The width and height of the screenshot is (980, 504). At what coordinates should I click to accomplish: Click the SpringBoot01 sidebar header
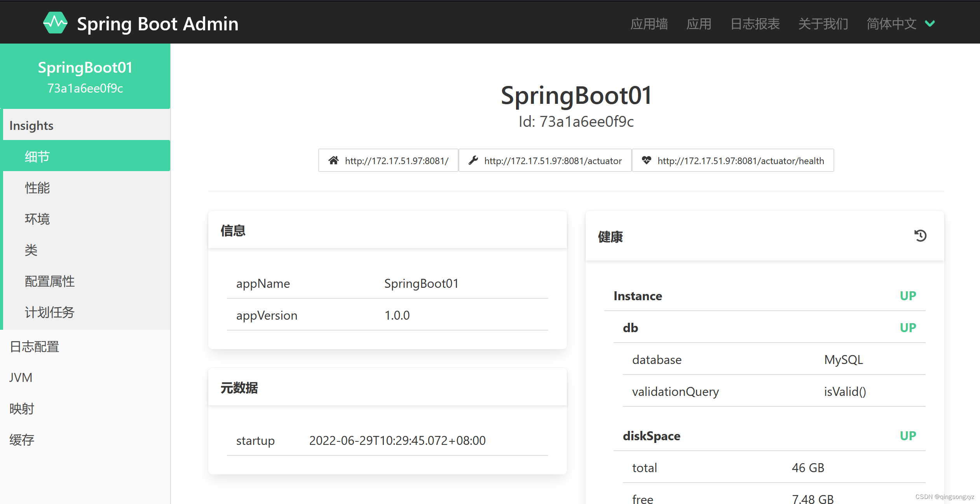[x=85, y=76]
